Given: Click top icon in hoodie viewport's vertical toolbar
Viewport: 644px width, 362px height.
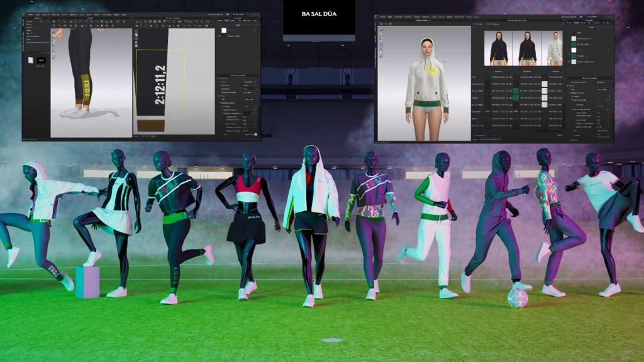Looking at the screenshot, I should click(380, 30).
